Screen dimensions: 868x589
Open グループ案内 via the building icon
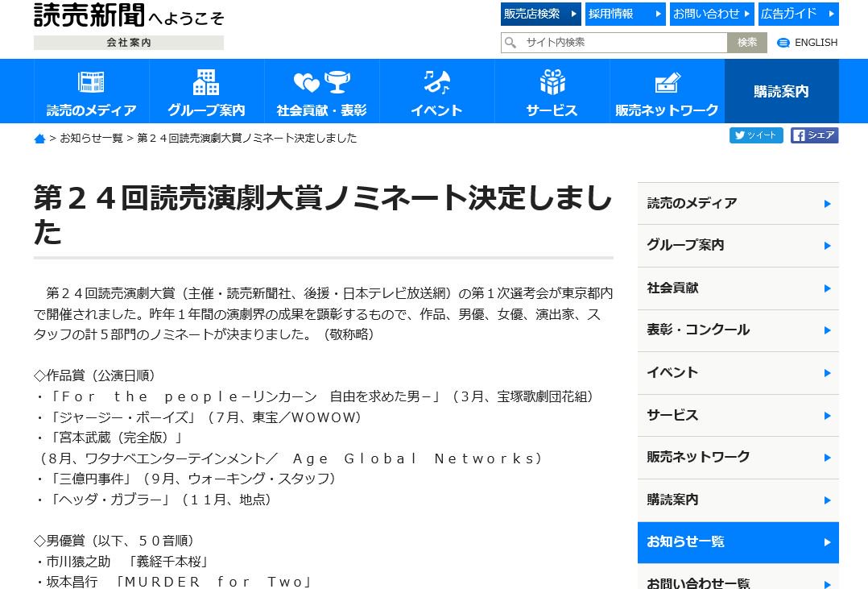[205, 81]
